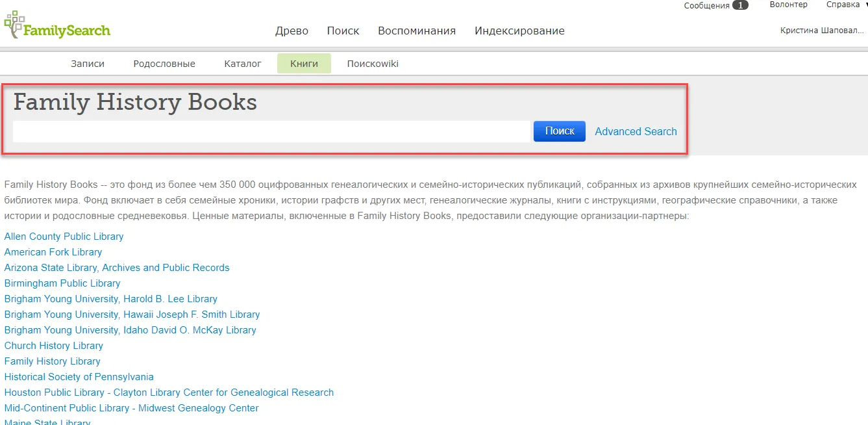Open the Advanced Search link
The width and height of the screenshot is (868, 425).
tap(636, 131)
